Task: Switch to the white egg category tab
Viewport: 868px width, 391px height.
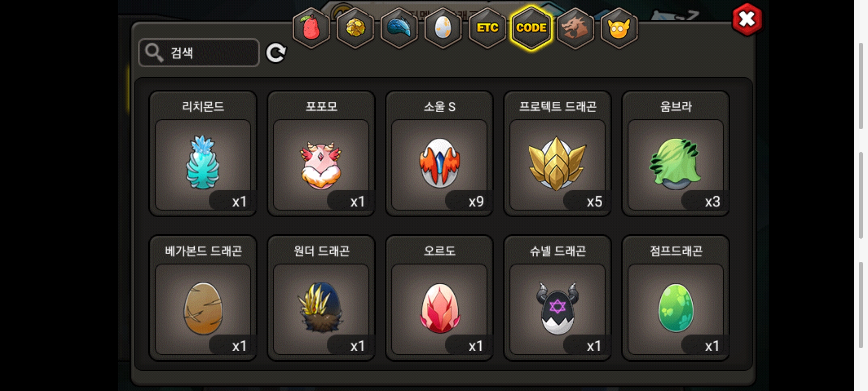Action: (x=443, y=28)
